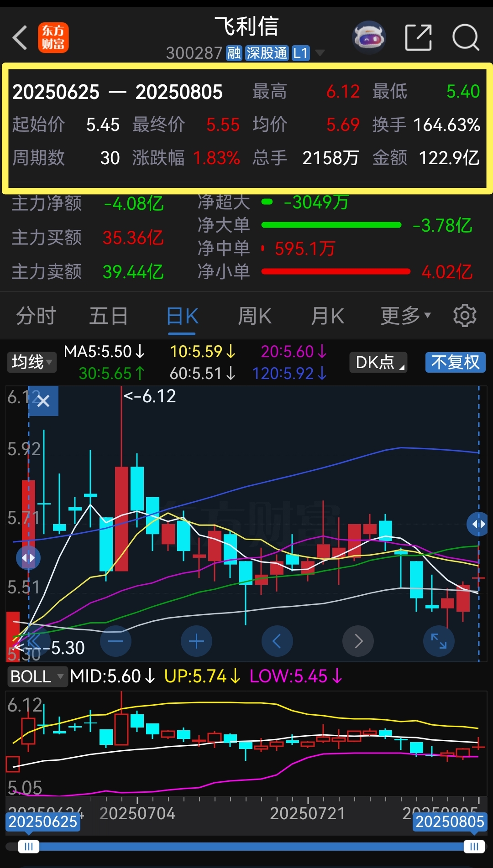Open the 均线 indicator dropdown
Viewport: 493px width, 868px height.
pyautogui.click(x=31, y=362)
